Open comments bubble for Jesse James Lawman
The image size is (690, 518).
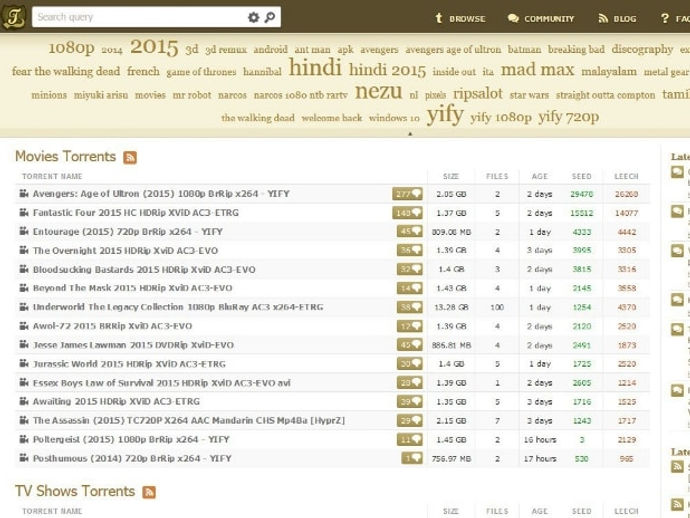click(x=409, y=345)
